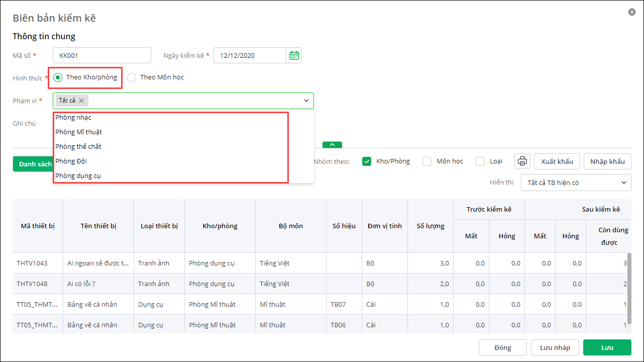Collapse the general info section chevron
This screenshot has width=644, height=362.
pos(332,145)
